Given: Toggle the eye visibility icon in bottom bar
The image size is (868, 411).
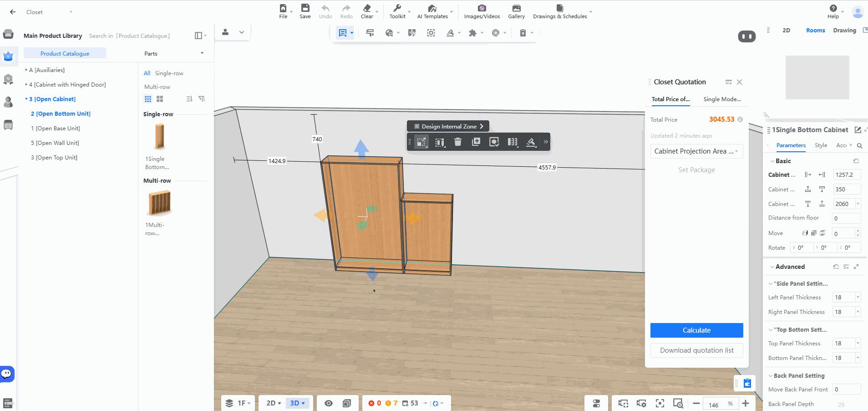Looking at the screenshot, I should point(329,403).
